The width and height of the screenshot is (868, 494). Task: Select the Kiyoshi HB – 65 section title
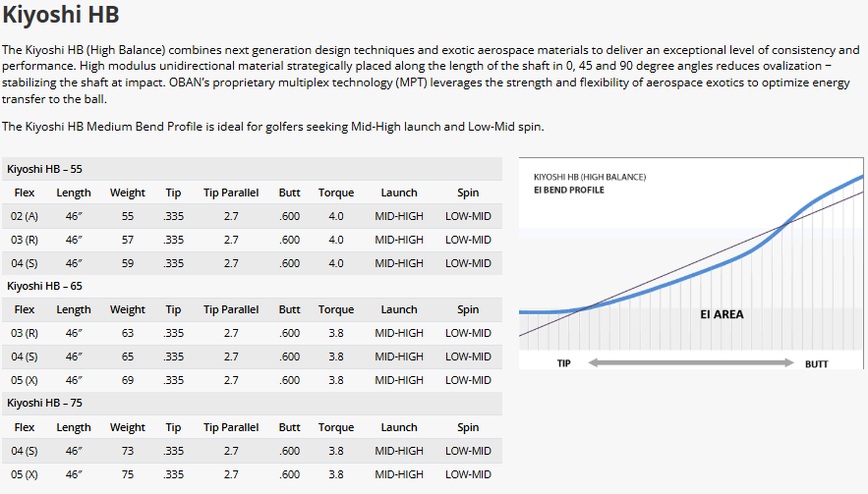tap(44, 286)
